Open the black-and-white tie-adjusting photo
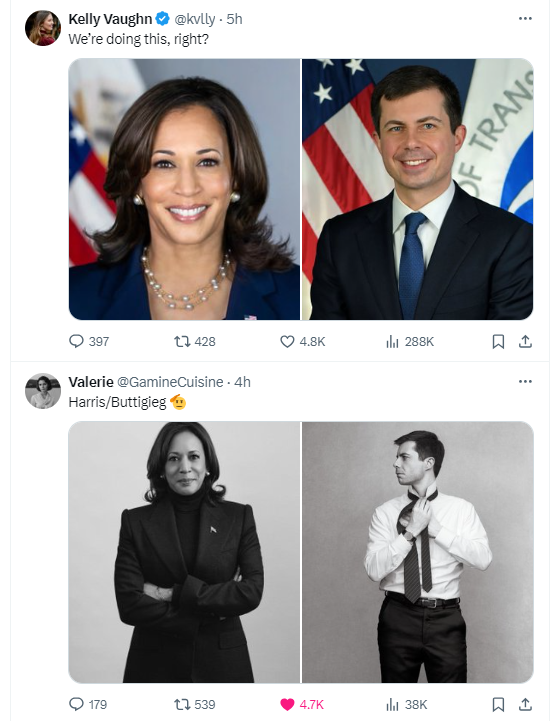550x721 pixels. tap(418, 552)
